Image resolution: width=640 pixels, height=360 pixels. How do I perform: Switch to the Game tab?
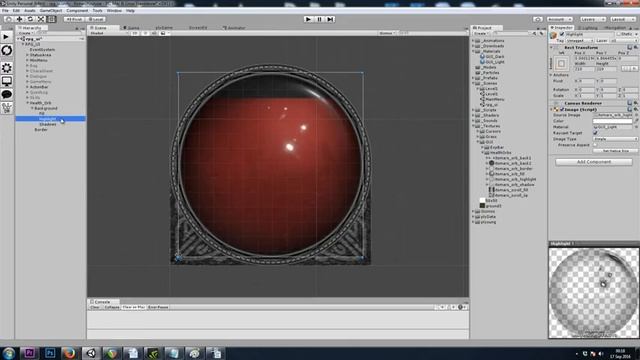click(131, 28)
